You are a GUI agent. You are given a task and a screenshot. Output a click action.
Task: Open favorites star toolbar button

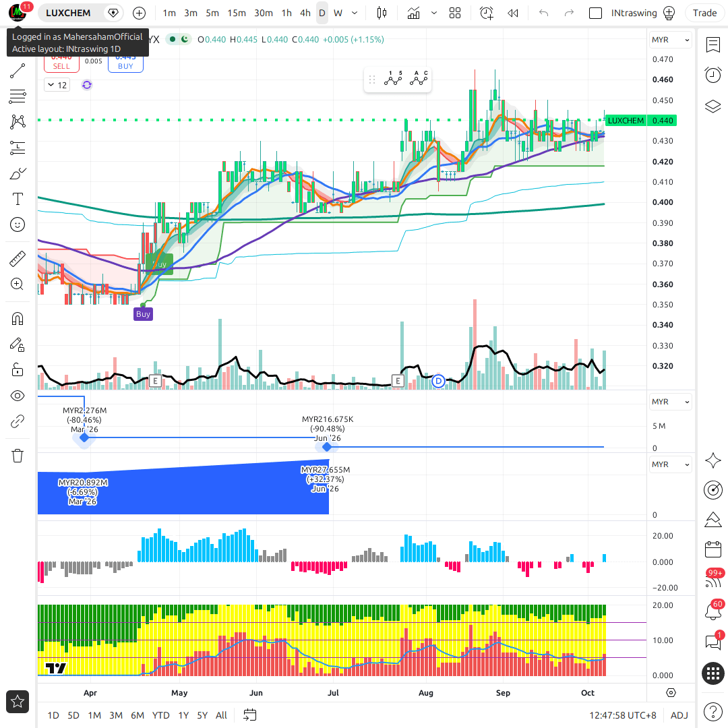coord(18,702)
